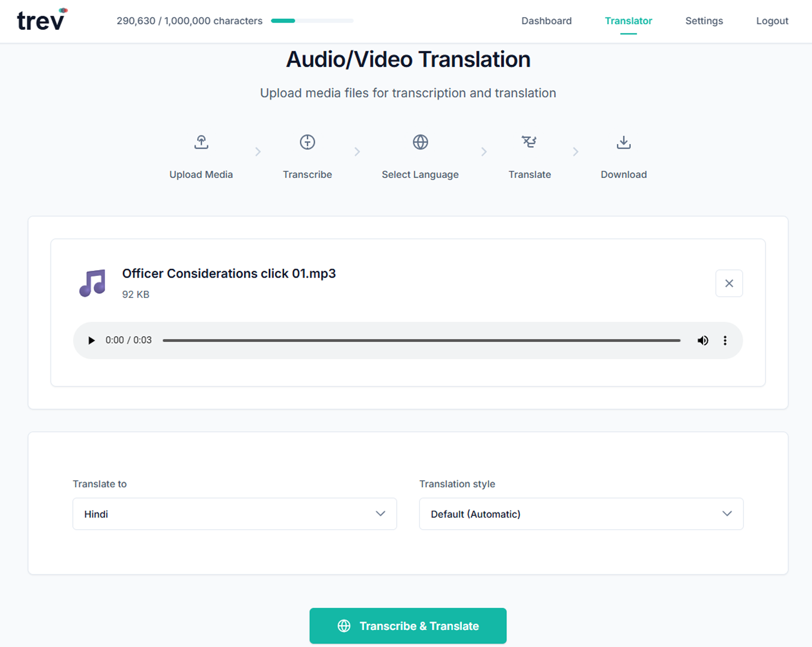This screenshot has height=647, width=812.
Task: Open the audio player options menu
Action: pos(725,340)
